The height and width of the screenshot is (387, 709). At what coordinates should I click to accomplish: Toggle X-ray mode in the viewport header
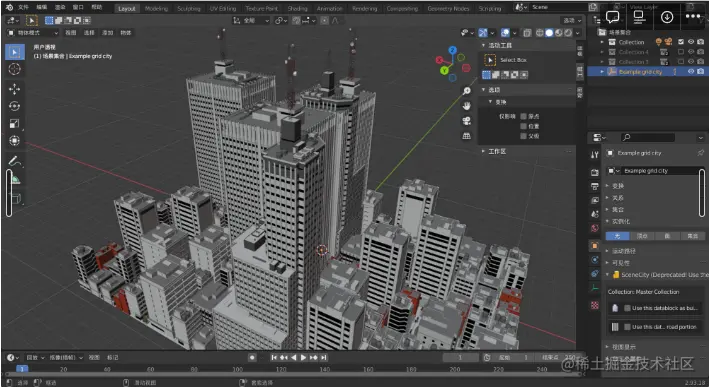527,33
